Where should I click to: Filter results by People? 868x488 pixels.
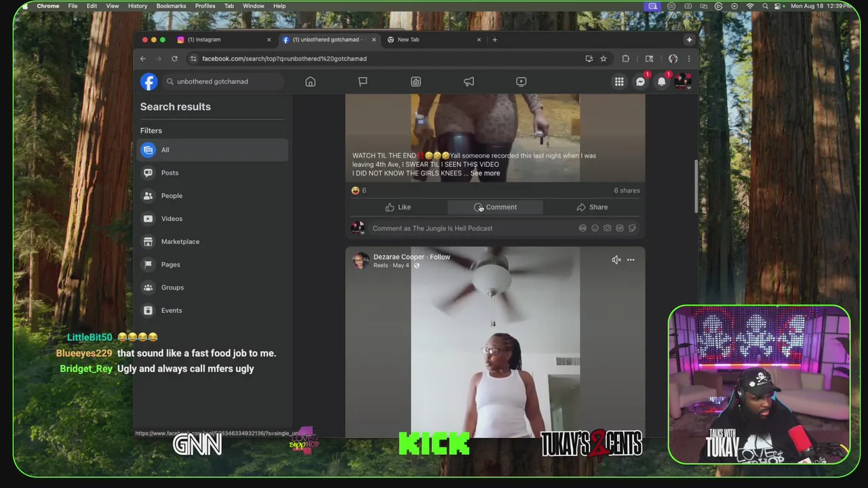click(x=213, y=196)
